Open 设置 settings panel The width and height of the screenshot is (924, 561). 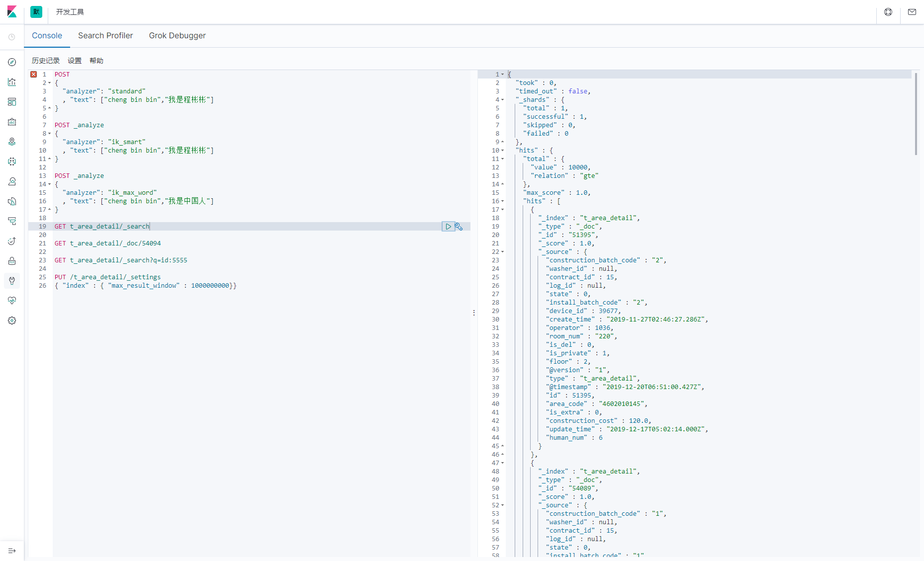(x=75, y=61)
